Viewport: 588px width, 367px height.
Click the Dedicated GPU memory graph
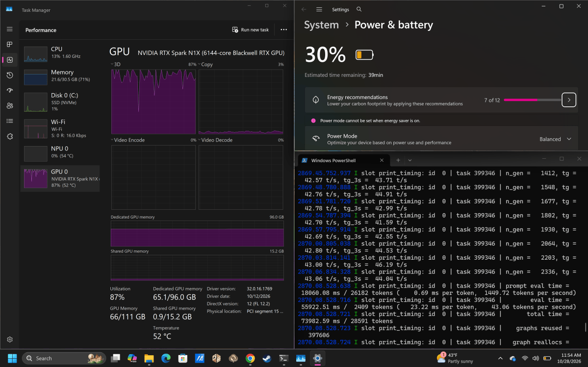coord(197,234)
